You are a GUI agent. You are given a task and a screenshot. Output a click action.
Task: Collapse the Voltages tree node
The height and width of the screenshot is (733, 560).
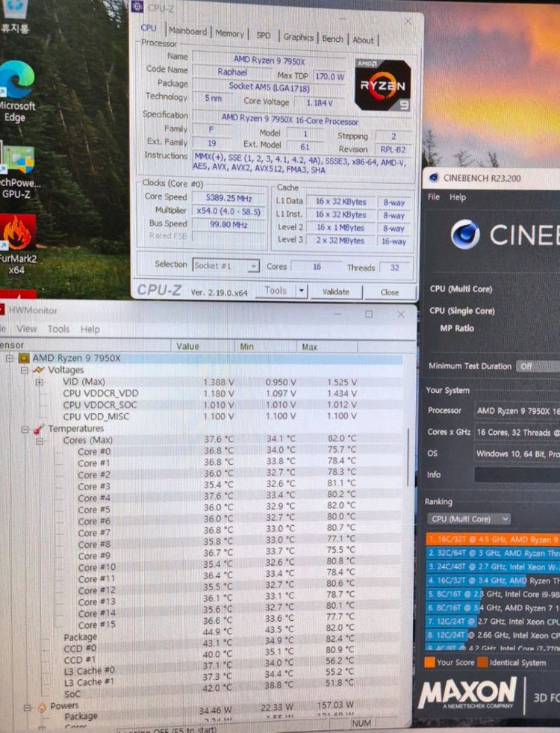tap(25, 370)
